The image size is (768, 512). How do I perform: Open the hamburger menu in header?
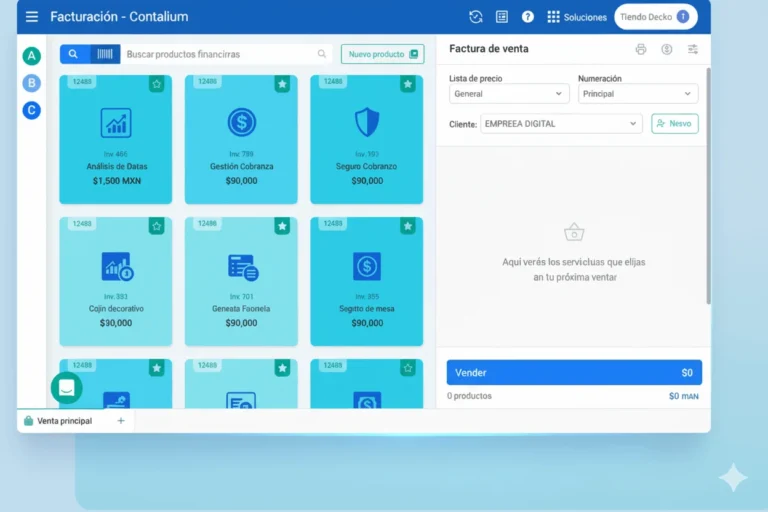[x=32, y=17]
